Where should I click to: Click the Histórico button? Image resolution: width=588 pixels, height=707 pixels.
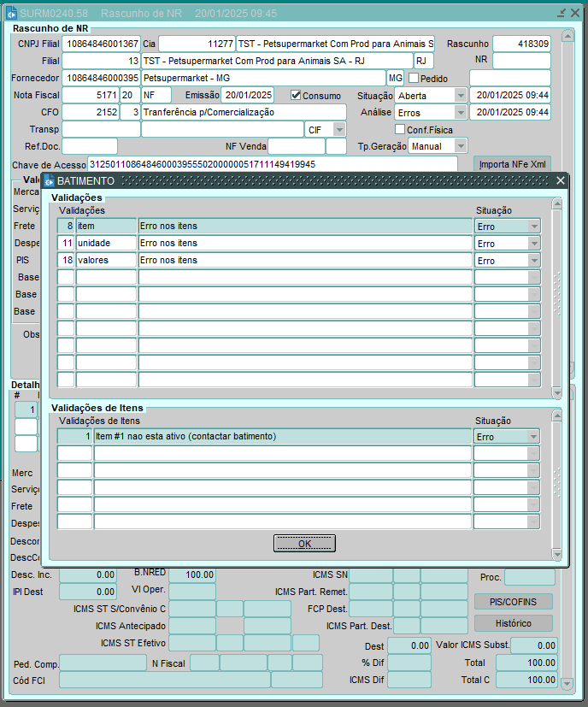[x=514, y=623]
